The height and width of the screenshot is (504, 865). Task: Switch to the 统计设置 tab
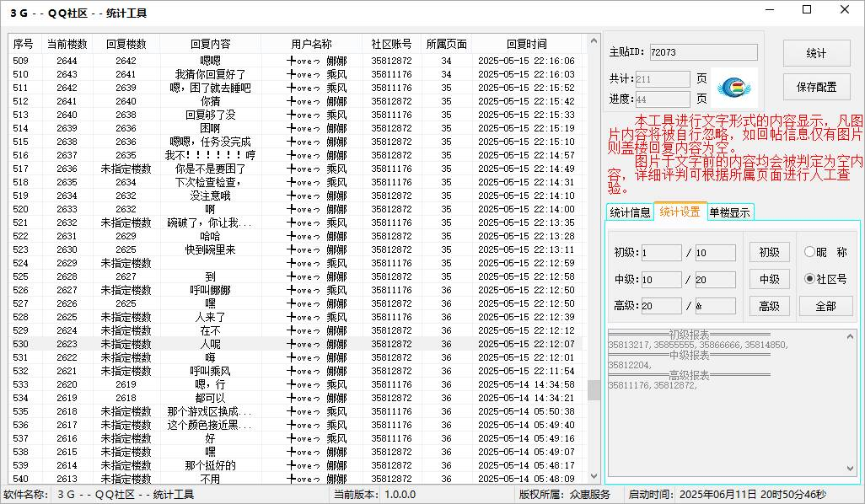click(680, 212)
